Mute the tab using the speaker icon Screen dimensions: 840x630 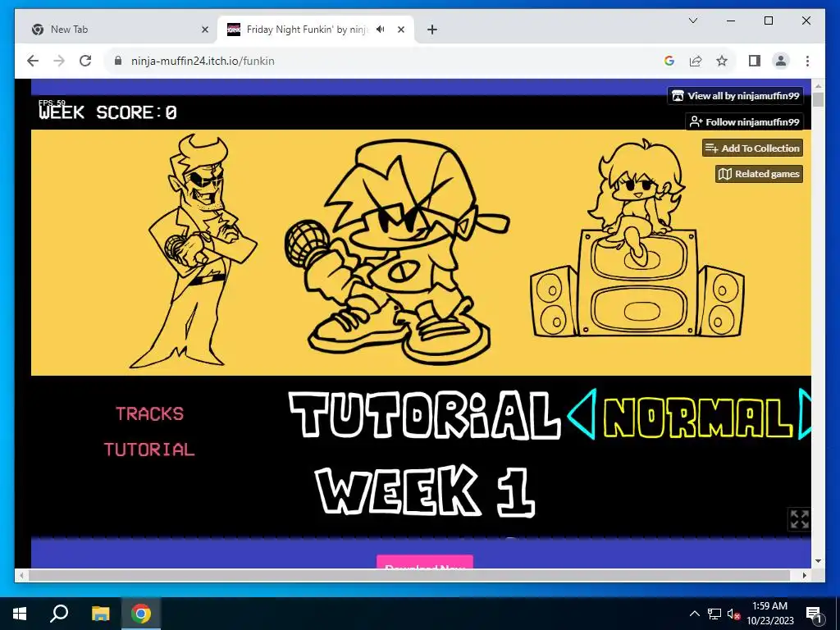coord(381,30)
